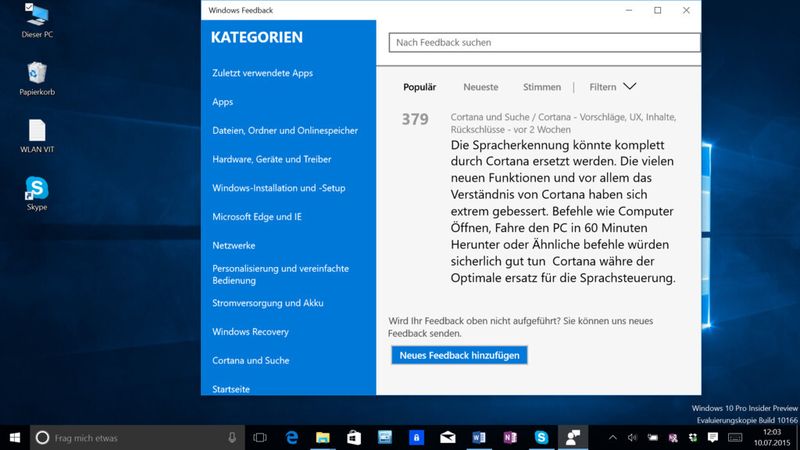The width and height of the screenshot is (800, 450).
Task: Select Personalisierung und vereinfachte Bedienung category
Action: [x=281, y=274]
